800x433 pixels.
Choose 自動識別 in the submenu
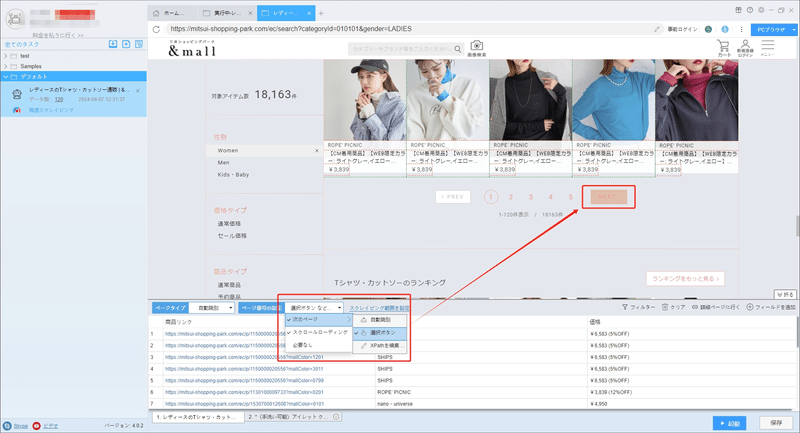click(x=380, y=320)
